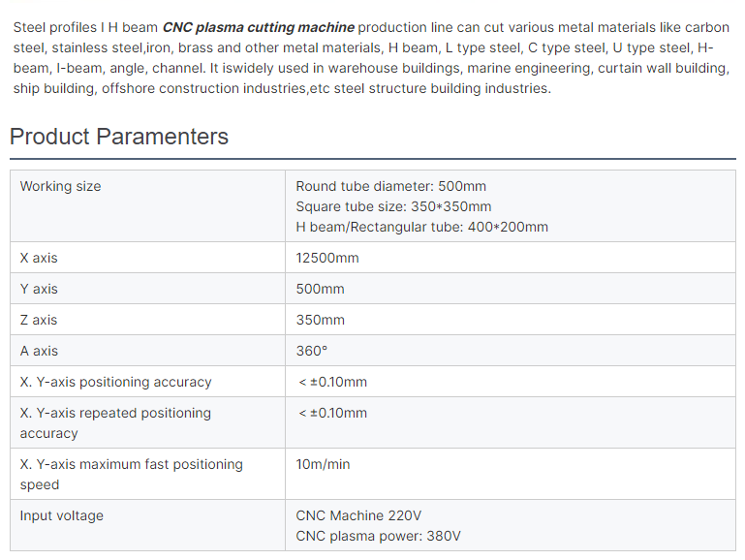The height and width of the screenshot is (560, 745).
Task: Click the "Y axis" label cell
Action: (39, 289)
